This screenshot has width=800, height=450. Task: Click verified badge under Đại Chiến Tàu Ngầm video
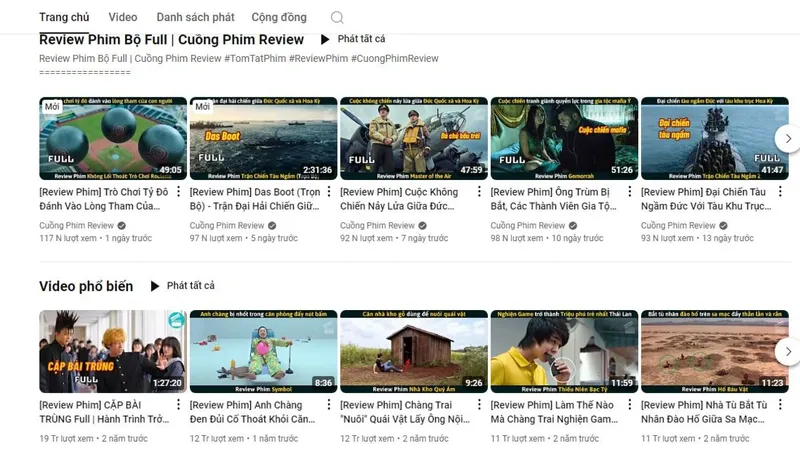723,226
